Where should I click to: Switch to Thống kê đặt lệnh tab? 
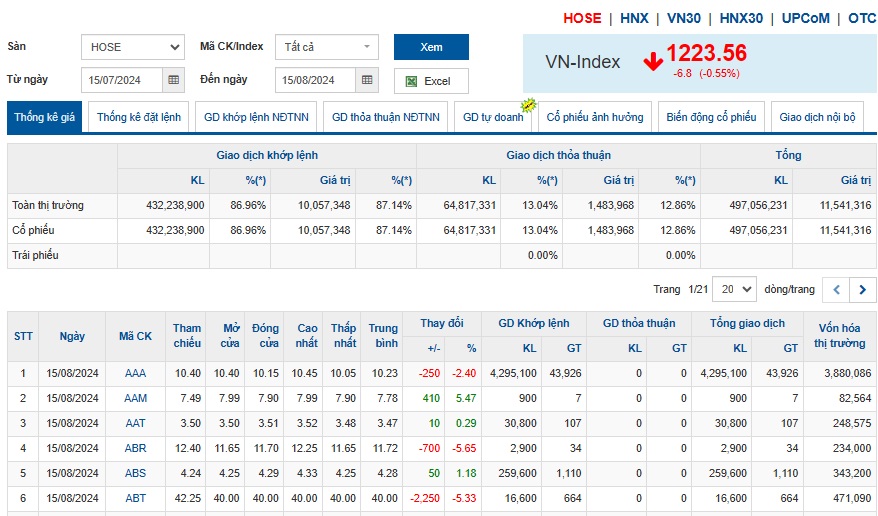point(139,117)
